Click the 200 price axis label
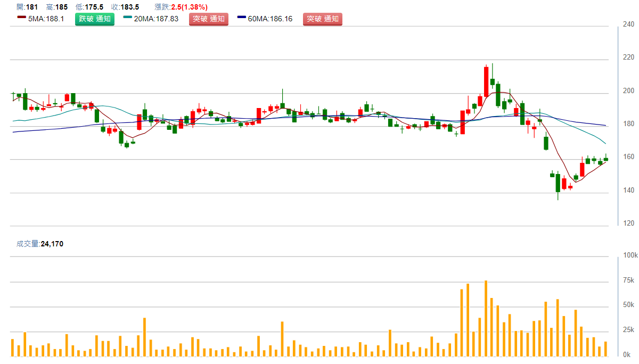 click(628, 90)
